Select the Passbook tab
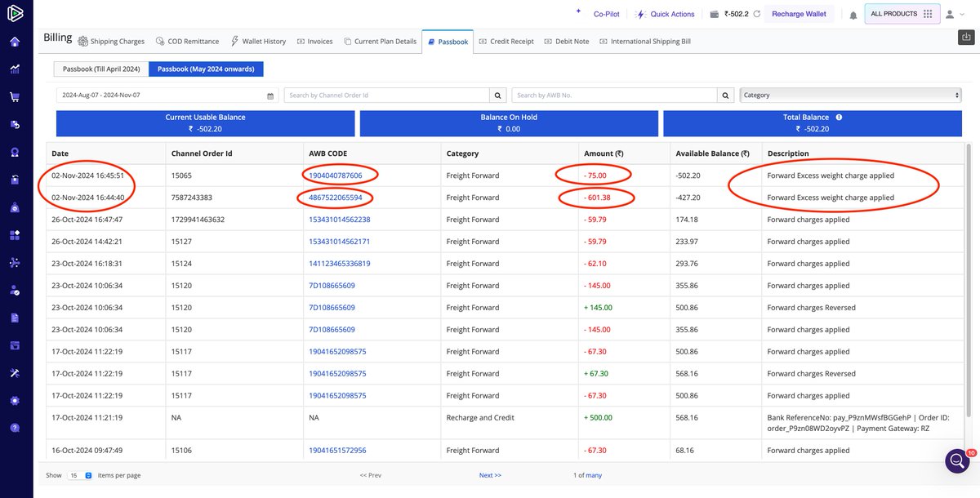980x498 pixels. click(448, 42)
